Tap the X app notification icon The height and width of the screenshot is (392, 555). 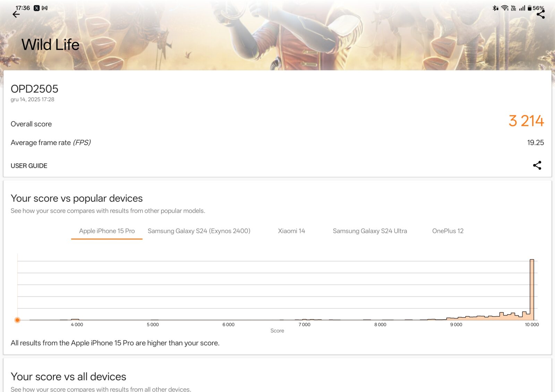(x=37, y=8)
